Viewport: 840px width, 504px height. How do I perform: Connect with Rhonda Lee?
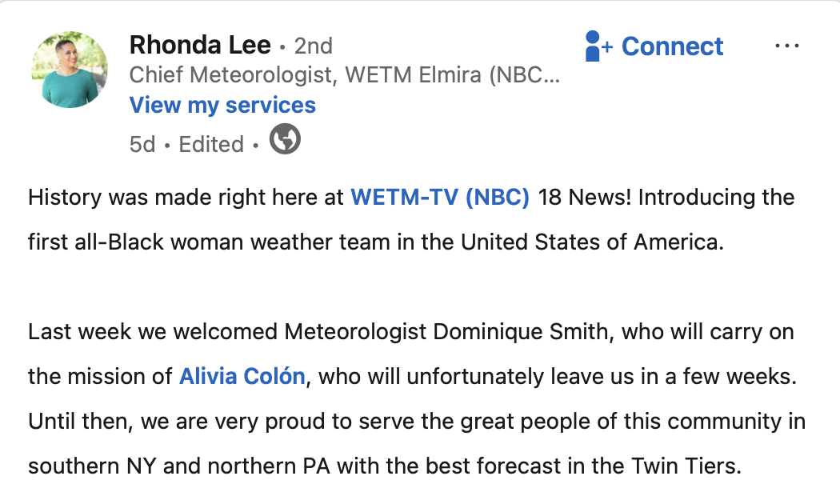(654, 46)
